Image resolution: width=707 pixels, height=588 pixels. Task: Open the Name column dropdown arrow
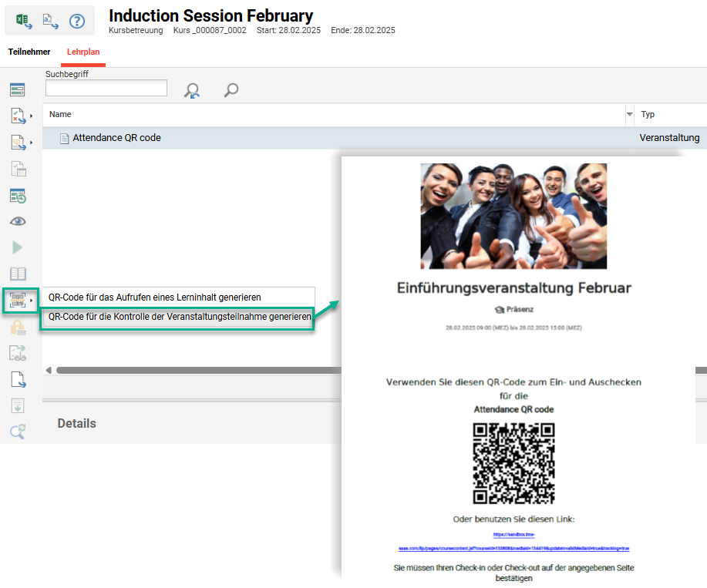[629, 115]
